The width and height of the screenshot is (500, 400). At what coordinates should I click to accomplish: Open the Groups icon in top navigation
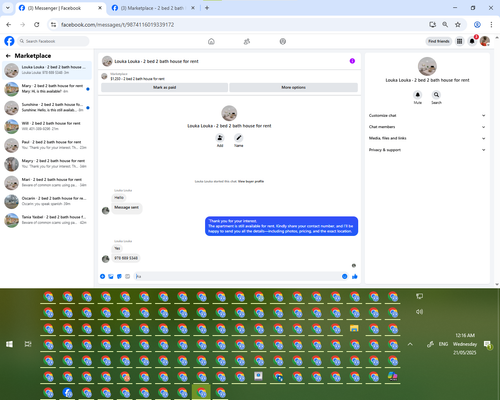[x=283, y=41]
